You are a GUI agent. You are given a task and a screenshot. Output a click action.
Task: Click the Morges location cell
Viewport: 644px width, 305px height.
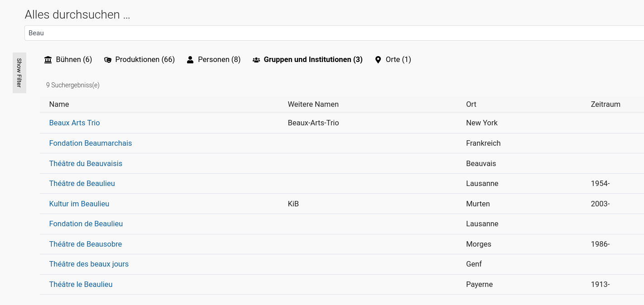[479, 244]
